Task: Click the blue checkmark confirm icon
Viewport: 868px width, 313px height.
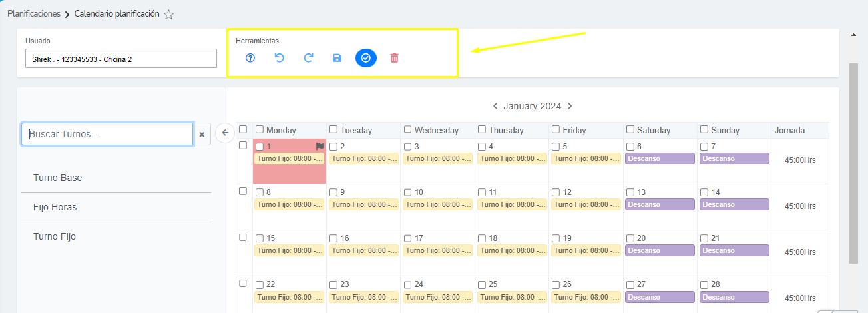Action: [365, 58]
